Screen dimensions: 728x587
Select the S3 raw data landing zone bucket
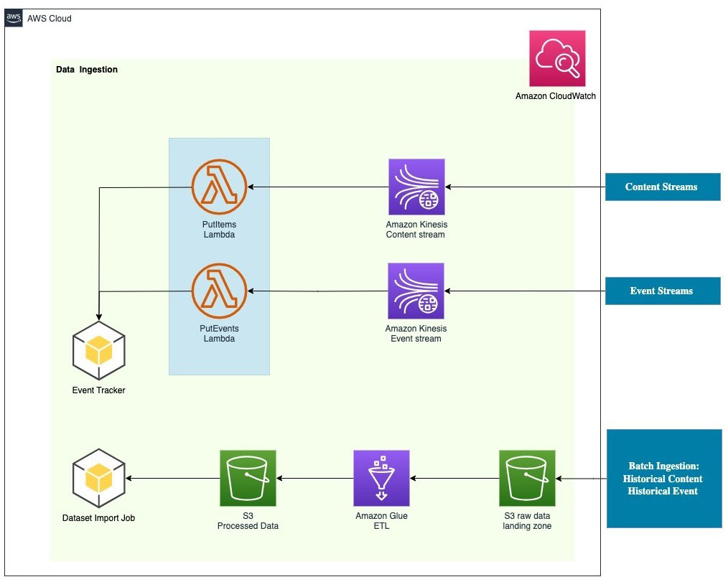tap(527, 478)
